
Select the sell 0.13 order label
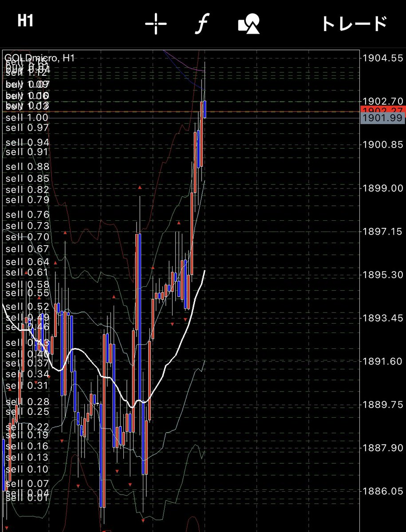27,458
